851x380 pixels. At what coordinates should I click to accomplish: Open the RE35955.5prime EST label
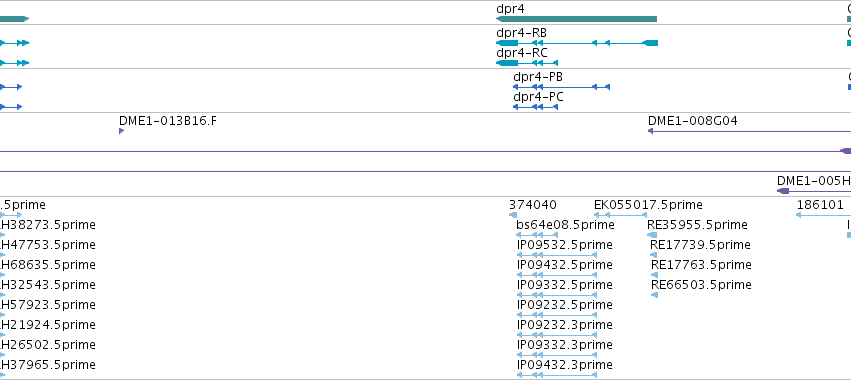point(697,225)
